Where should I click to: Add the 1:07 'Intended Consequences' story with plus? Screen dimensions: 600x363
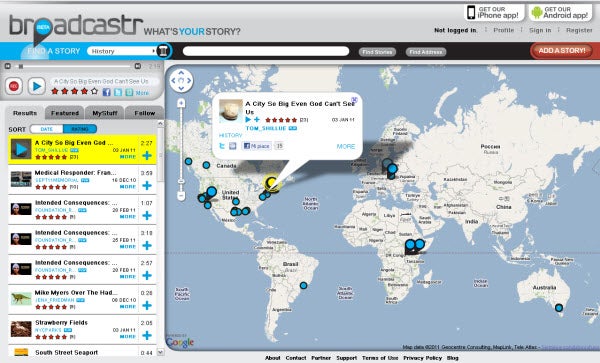pyautogui.click(x=147, y=215)
